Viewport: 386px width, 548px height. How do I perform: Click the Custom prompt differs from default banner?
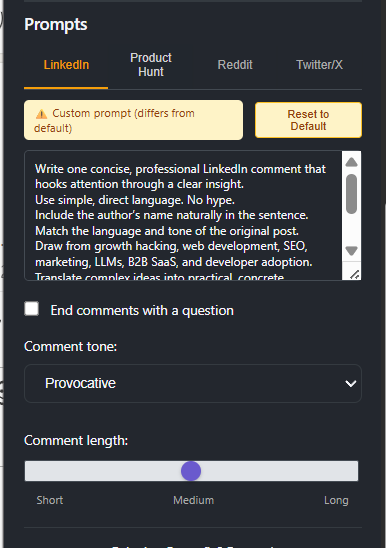click(x=134, y=120)
